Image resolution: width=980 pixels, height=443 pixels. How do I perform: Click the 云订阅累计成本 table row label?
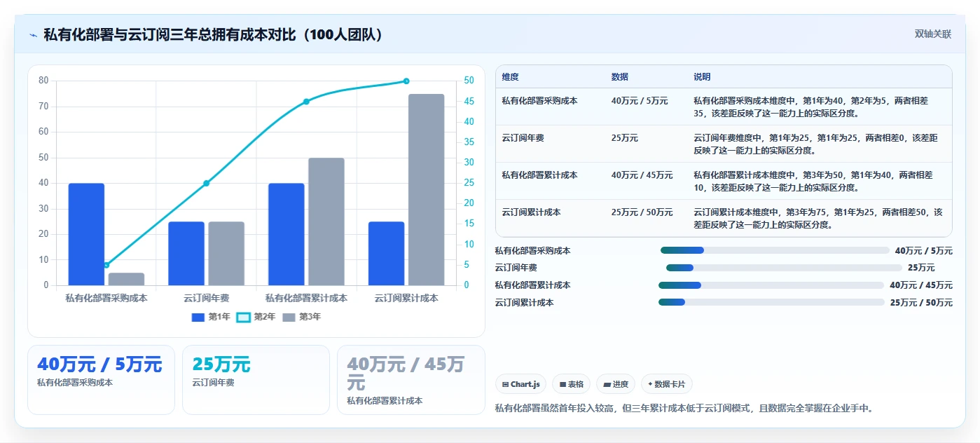point(531,212)
